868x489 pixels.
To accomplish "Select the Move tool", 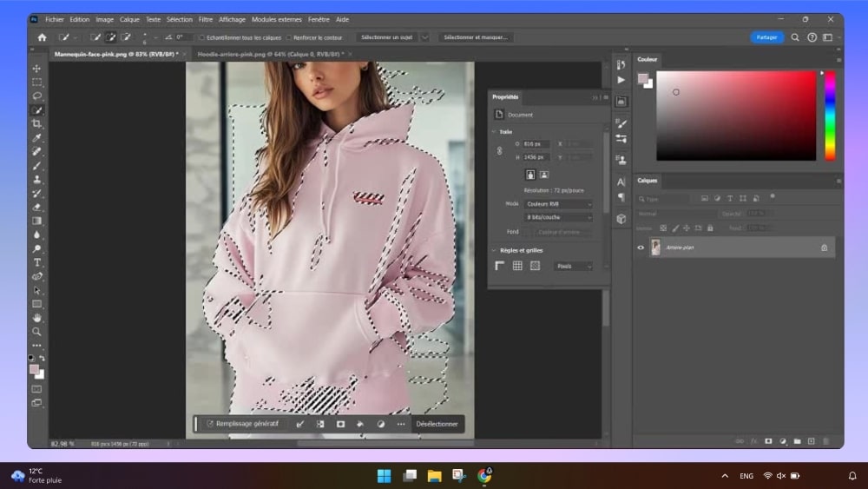I will 37,69.
